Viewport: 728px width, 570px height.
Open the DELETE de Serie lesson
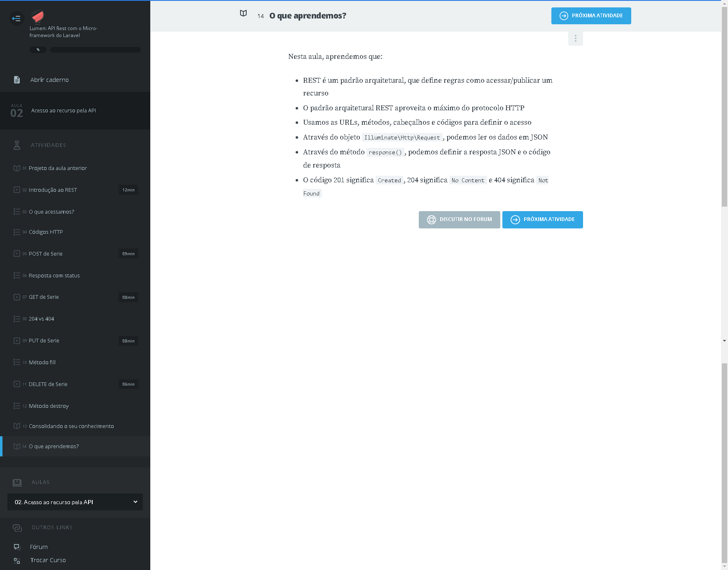pos(48,384)
